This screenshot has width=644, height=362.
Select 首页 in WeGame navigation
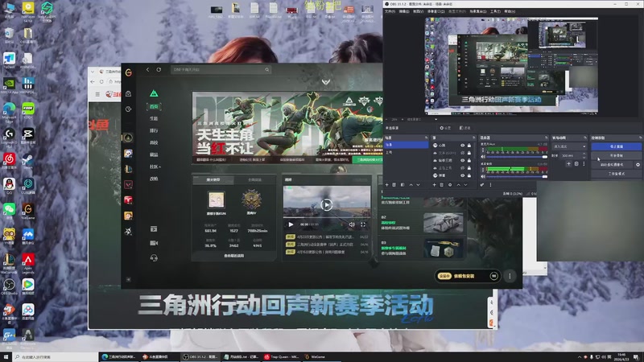click(154, 107)
